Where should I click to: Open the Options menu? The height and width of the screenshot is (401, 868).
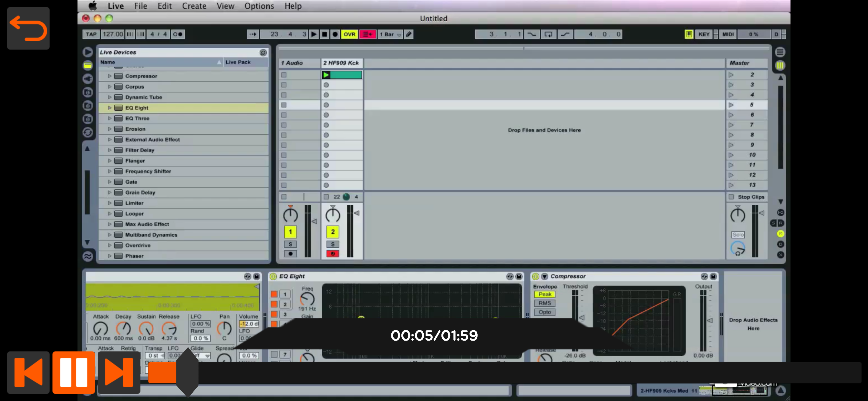(259, 6)
